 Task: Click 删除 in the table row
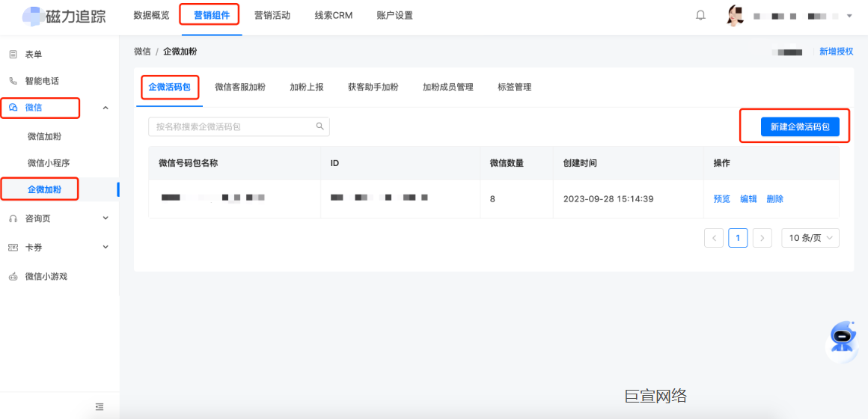[x=775, y=199]
